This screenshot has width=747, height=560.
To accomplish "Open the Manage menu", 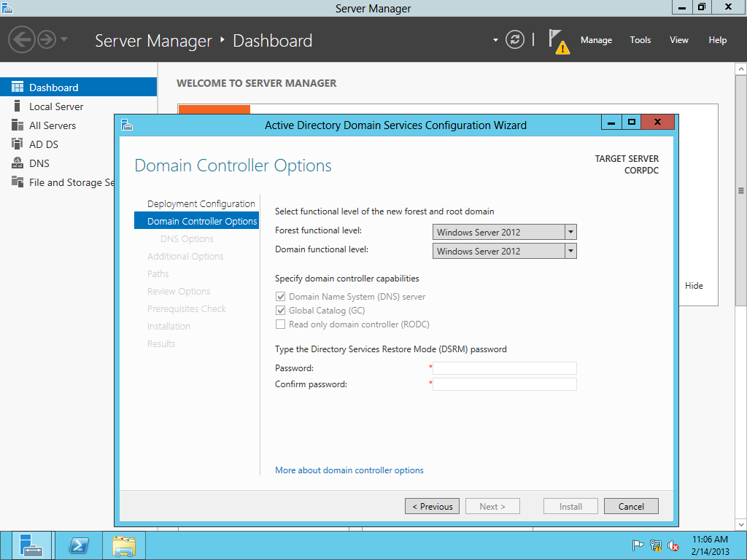I will (x=596, y=40).
